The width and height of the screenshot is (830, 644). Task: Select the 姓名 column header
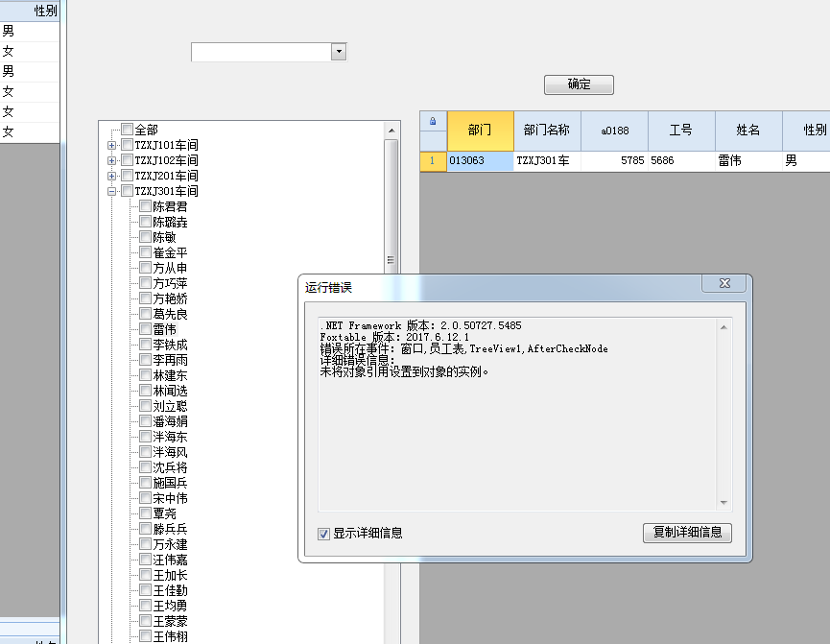[748, 131]
